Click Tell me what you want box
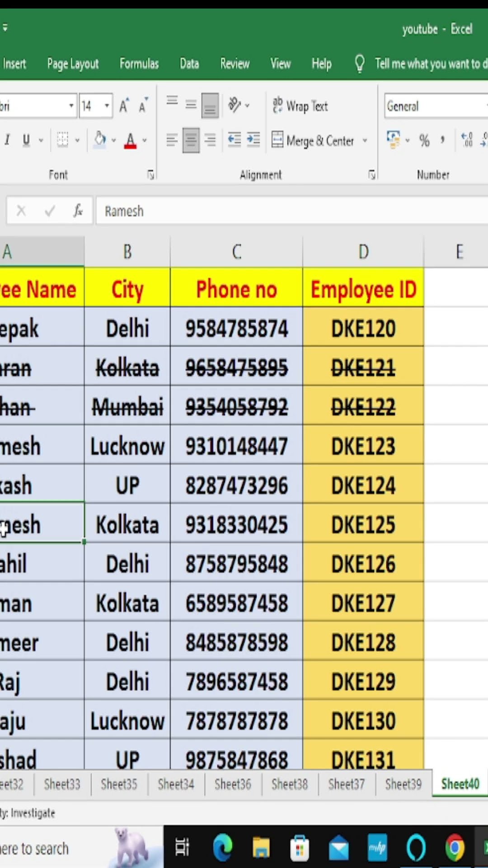The height and width of the screenshot is (868, 488). click(431, 64)
